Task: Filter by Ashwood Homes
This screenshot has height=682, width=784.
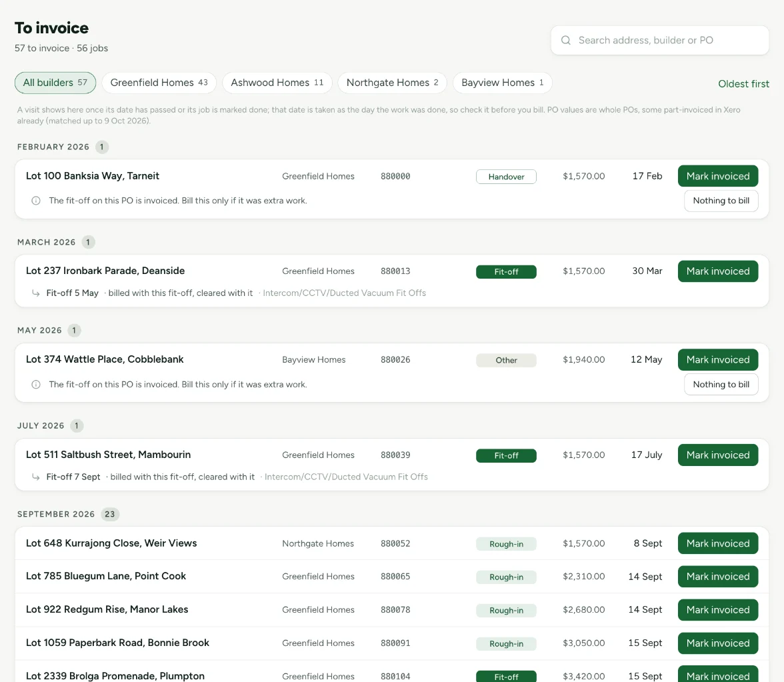Action: click(277, 83)
